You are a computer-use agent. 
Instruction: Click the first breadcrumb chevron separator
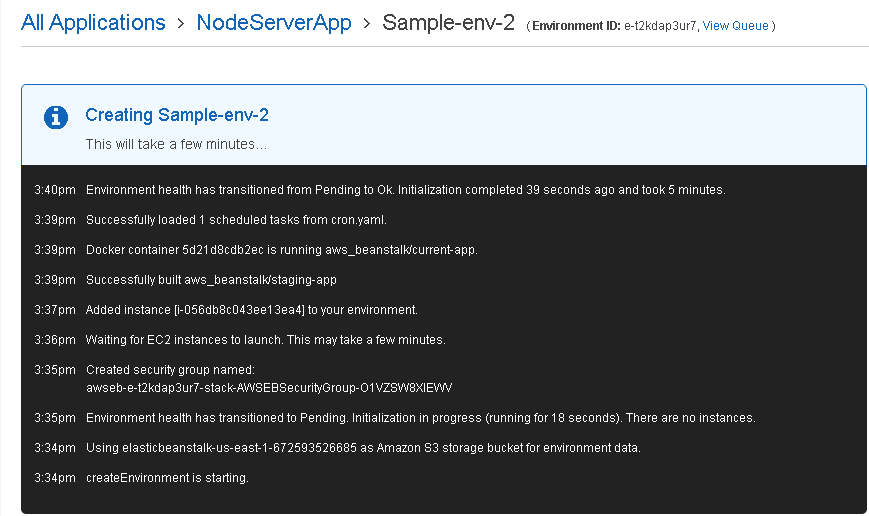pos(181,24)
